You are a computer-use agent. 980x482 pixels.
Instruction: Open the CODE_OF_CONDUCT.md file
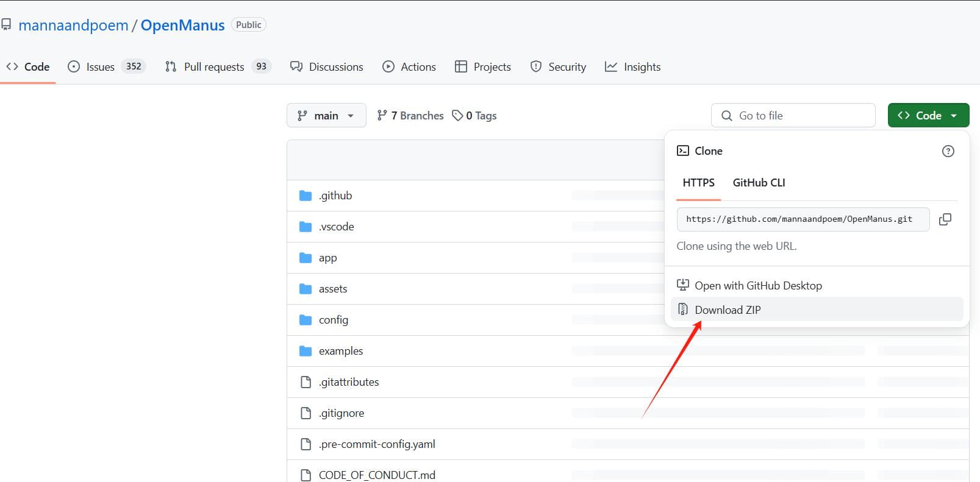point(377,475)
